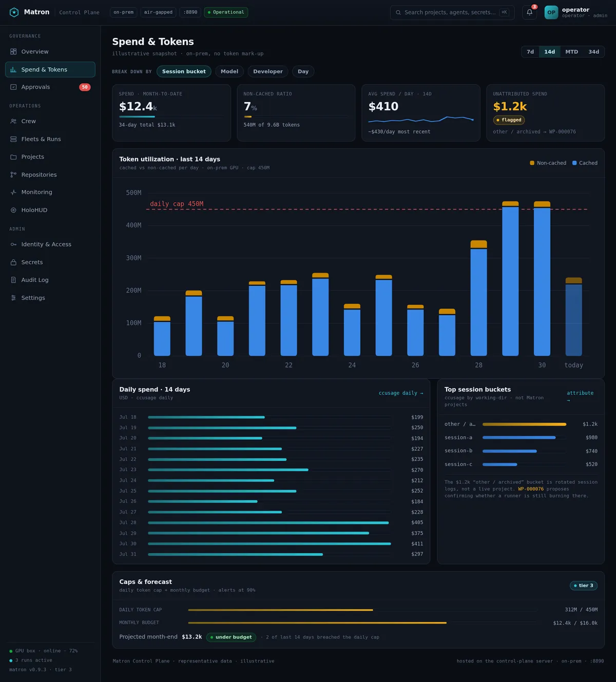This screenshot has width=616, height=682.
Task: Open the ccusage daily link
Action: tap(401, 393)
